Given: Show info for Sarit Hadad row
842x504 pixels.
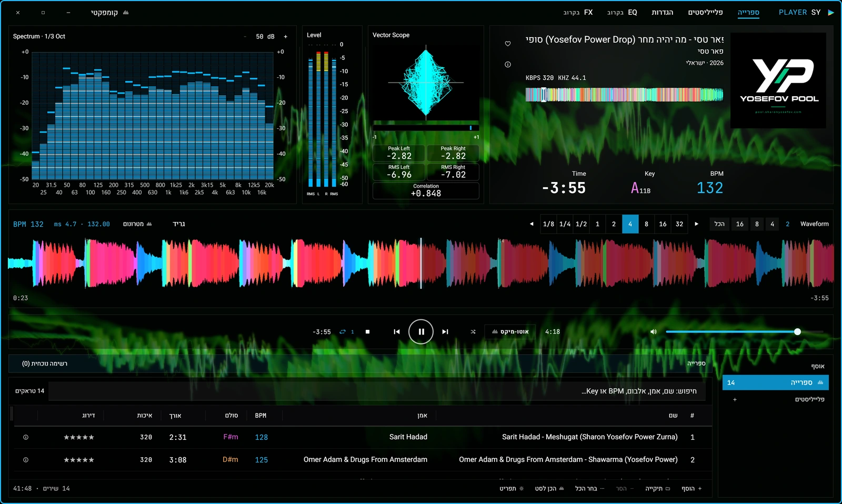Looking at the screenshot, I should [26, 437].
